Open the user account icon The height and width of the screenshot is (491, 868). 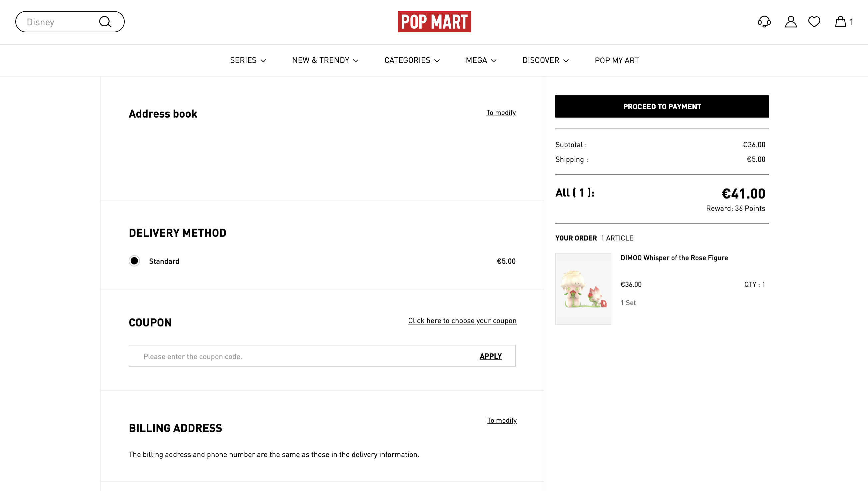coord(790,22)
